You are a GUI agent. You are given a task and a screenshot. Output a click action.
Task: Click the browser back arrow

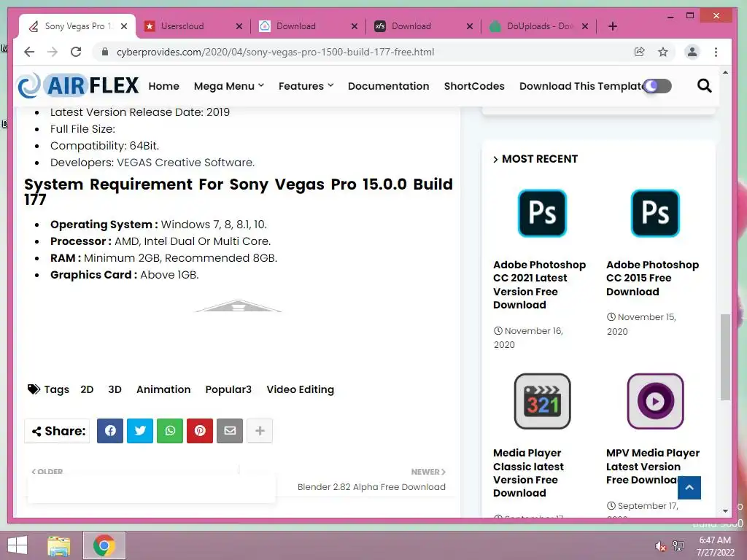coord(29,52)
